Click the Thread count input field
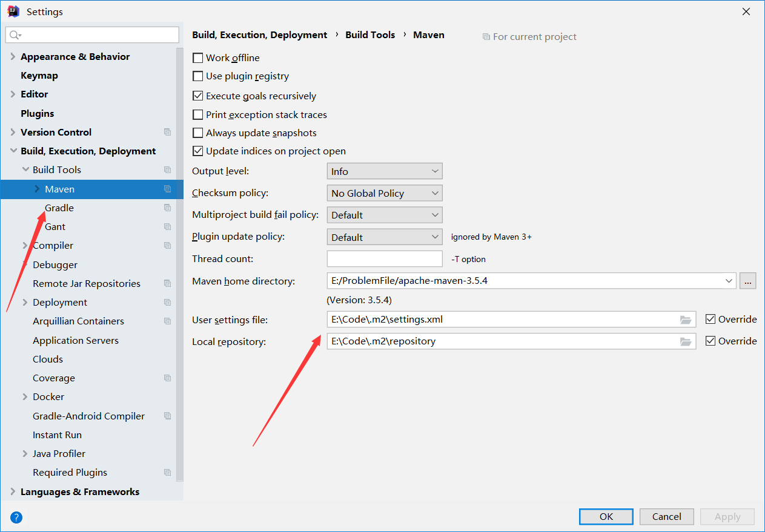 (385, 258)
